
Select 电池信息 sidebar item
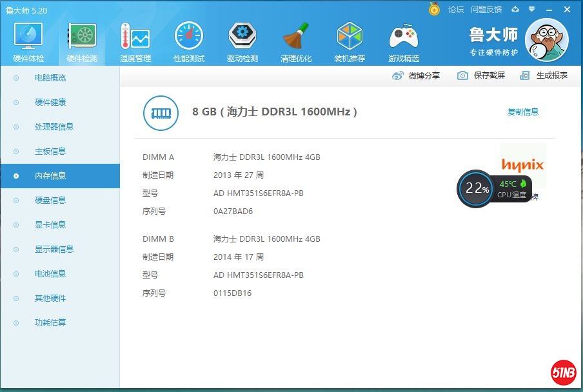[x=50, y=274]
